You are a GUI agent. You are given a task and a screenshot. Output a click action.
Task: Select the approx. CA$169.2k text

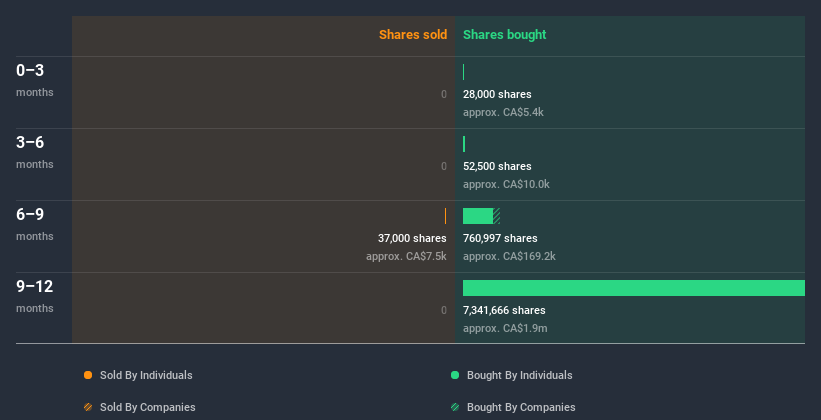point(509,256)
